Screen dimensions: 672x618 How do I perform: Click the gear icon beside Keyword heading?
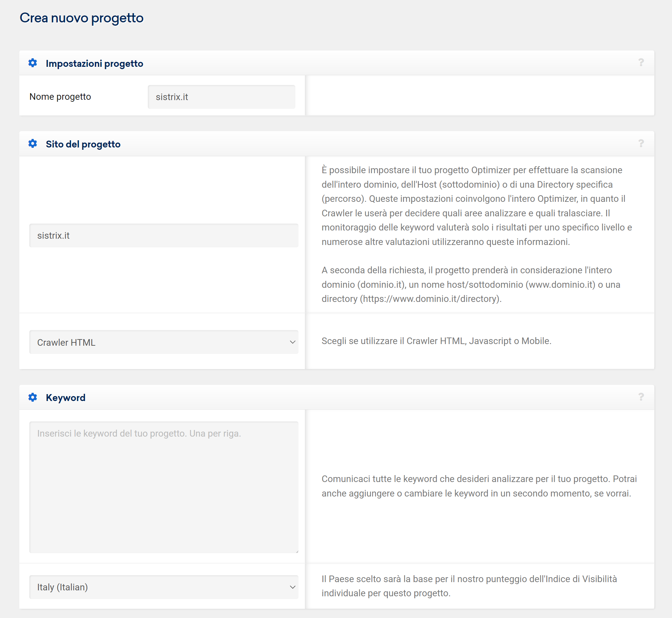coord(33,397)
